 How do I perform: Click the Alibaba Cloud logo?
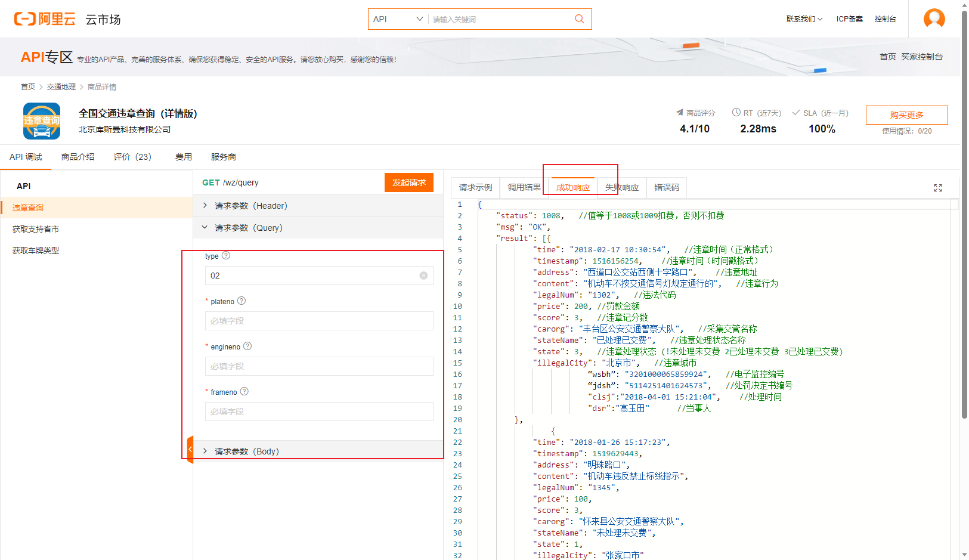click(x=45, y=19)
